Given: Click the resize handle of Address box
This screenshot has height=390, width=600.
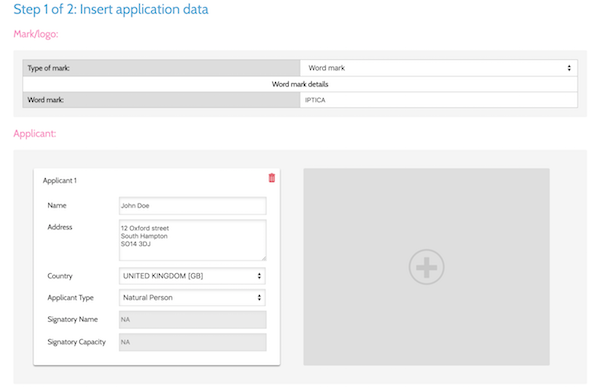Looking at the screenshot, I should coord(264,258).
